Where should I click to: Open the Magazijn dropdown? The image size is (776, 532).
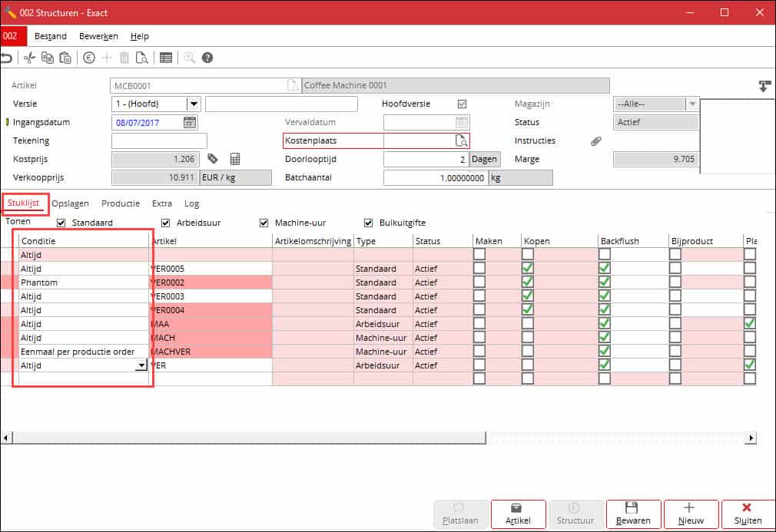point(692,104)
